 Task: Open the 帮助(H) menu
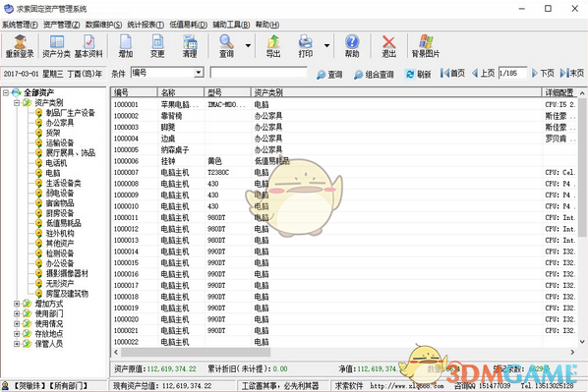pyautogui.click(x=267, y=25)
